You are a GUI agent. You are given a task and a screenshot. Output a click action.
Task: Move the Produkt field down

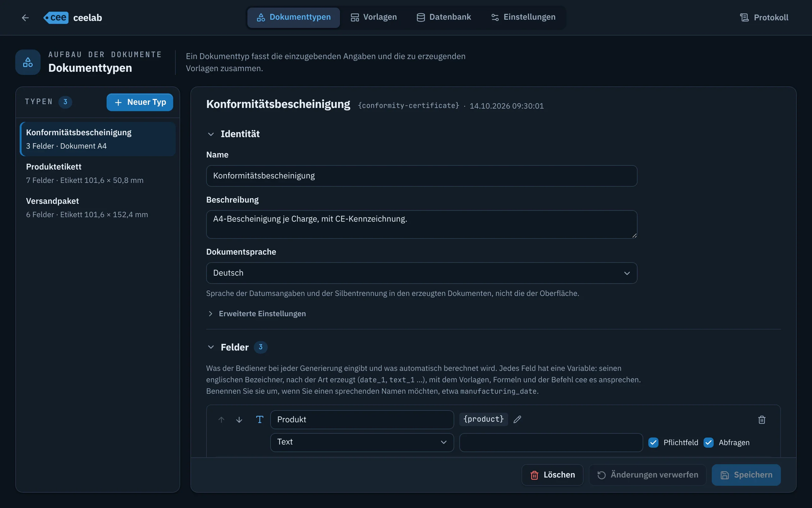click(x=239, y=419)
